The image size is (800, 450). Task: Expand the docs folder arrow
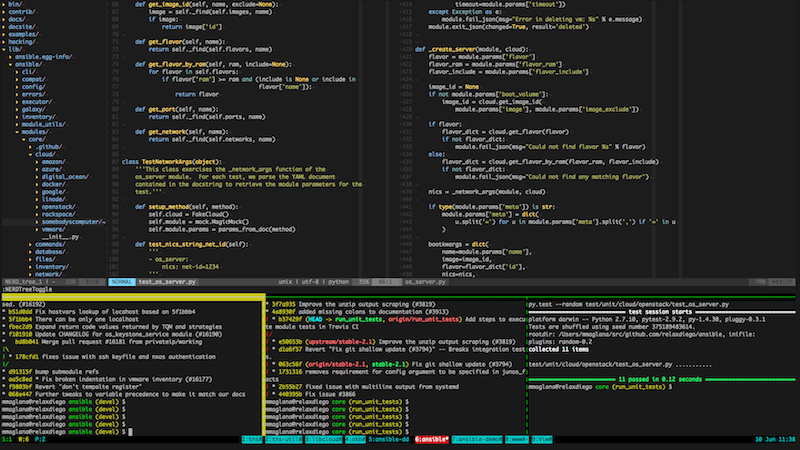[x=4, y=19]
